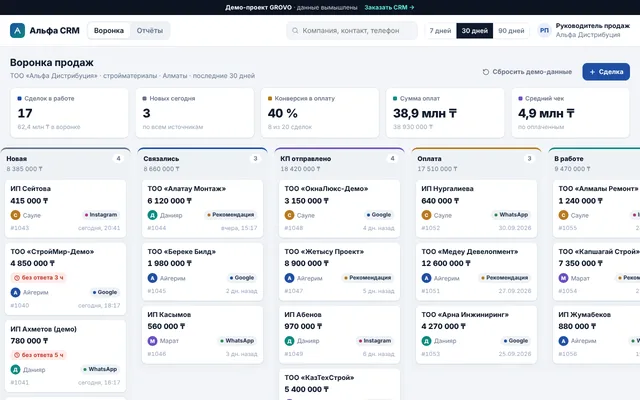The height and width of the screenshot is (400, 640).
Task: Open the ИП Касымов deal title
Action: tap(169, 315)
